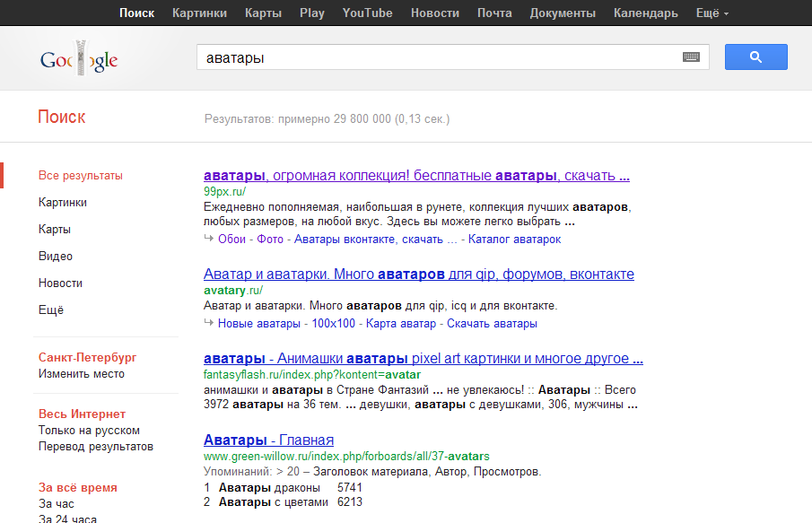The image size is (812, 523).
Task: Open Новости in the top black bar
Action: 435,13
